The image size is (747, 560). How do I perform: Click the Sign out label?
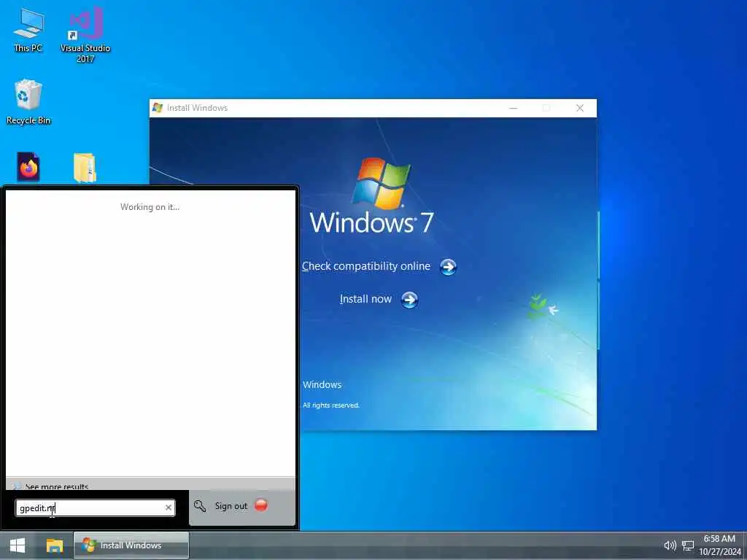(231, 506)
